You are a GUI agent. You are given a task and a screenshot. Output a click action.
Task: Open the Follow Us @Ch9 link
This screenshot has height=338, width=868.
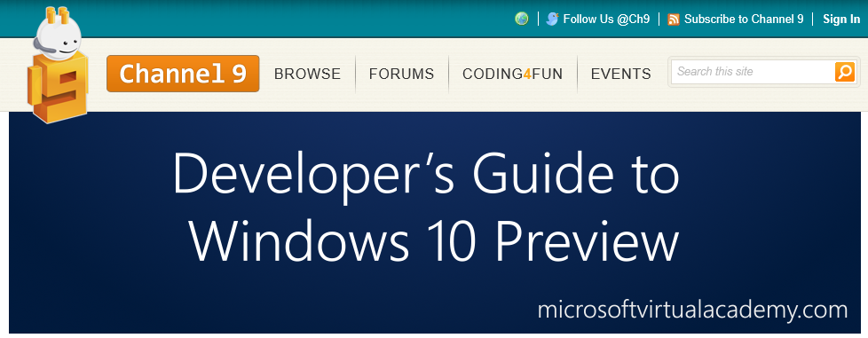tap(606, 19)
